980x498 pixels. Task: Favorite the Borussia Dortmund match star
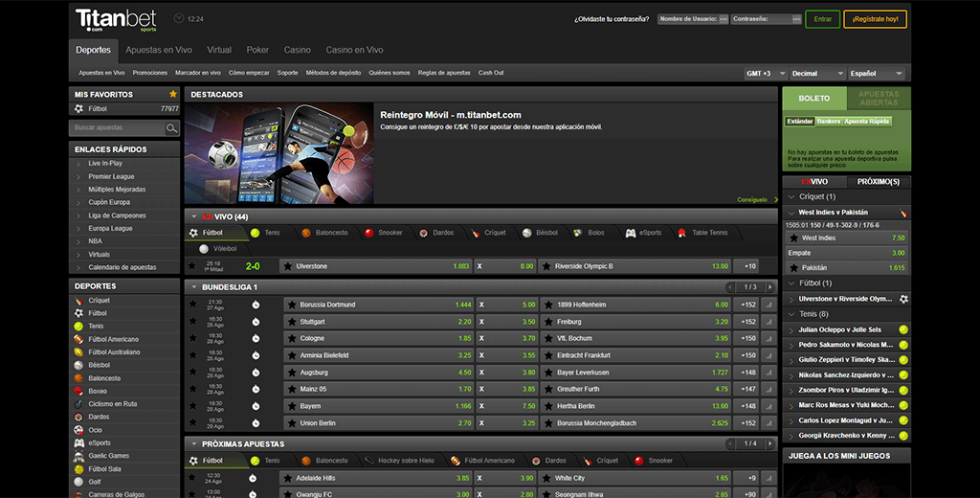(x=193, y=305)
